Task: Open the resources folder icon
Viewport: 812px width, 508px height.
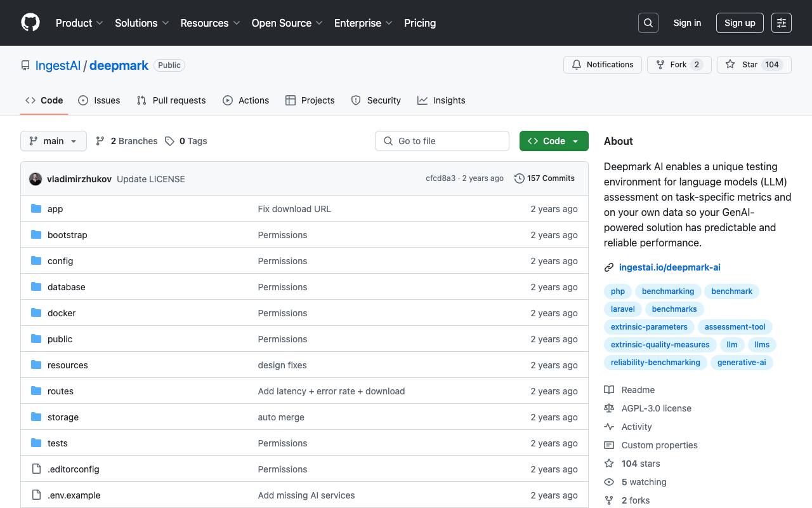Action: pyautogui.click(x=36, y=365)
